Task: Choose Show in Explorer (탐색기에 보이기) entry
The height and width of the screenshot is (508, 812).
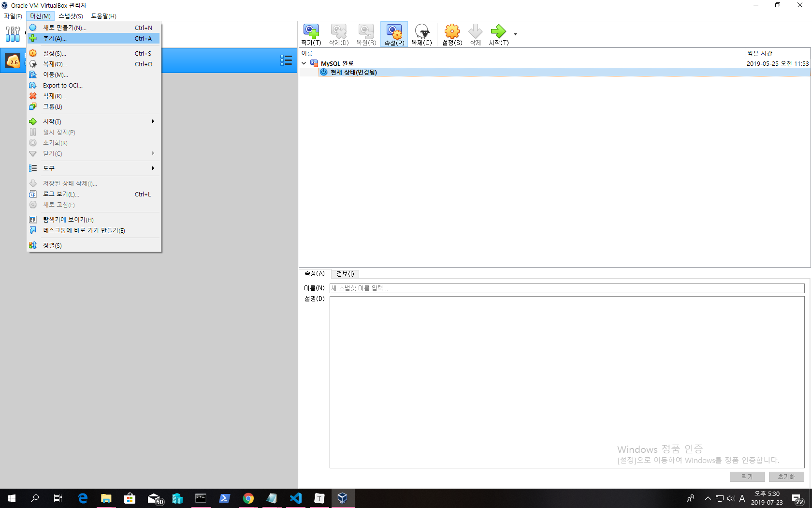Action: tap(94, 220)
